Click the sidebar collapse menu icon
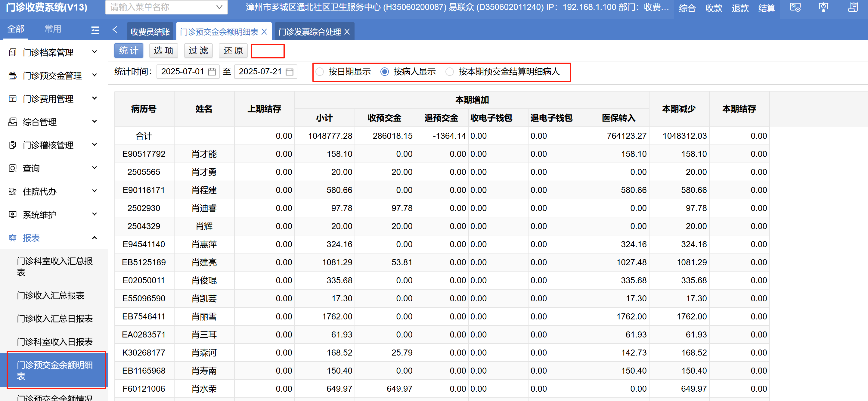The image size is (868, 401). pyautogui.click(x=95, y=30)
